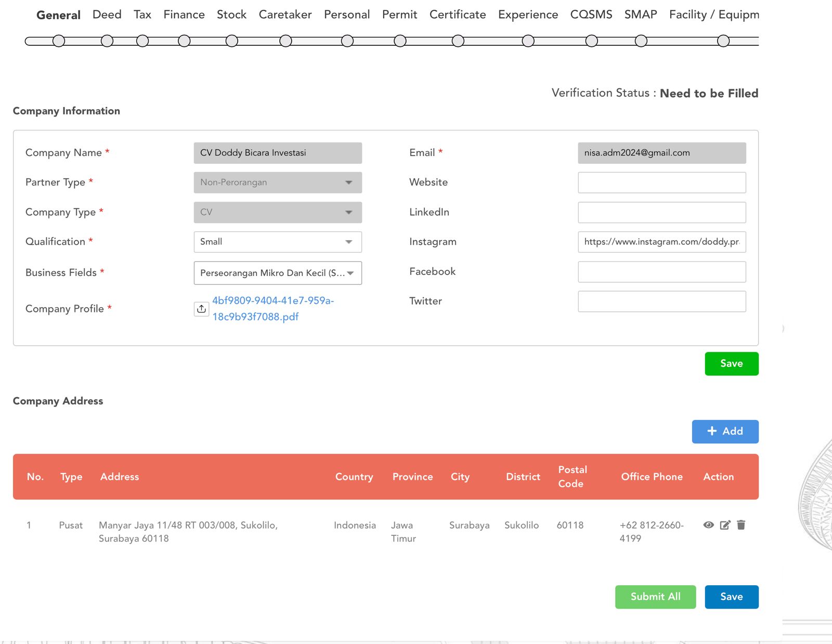Expand the Qualification dropdown
This screenshot has height=644, width=832.
point(278,242)
